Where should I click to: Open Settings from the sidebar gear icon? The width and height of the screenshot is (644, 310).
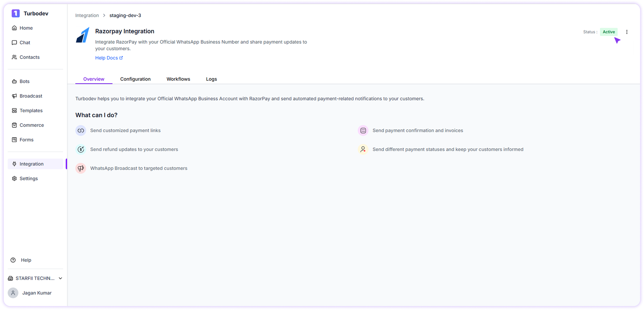tap(14, 178)
